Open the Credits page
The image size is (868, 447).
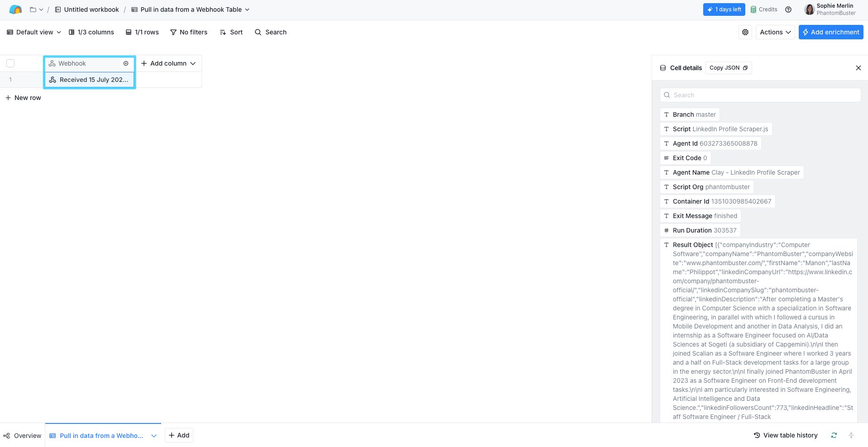[764, 10]
